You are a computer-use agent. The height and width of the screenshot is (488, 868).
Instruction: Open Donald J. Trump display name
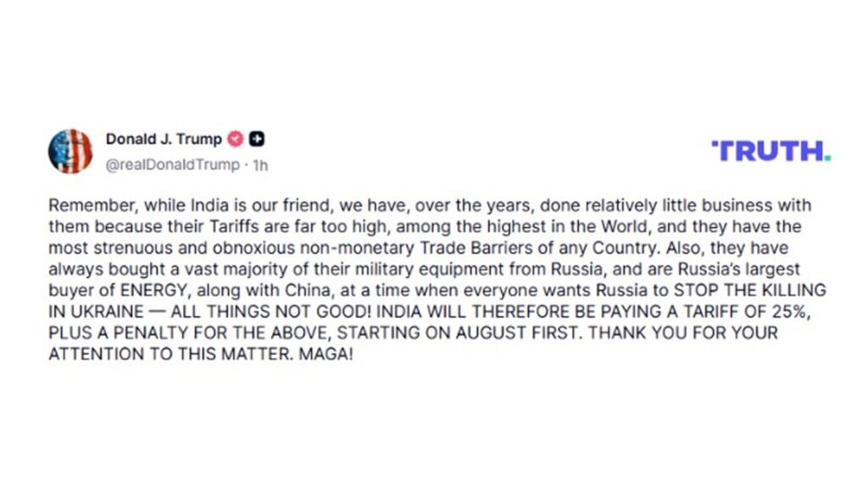(x=164, y=139)
